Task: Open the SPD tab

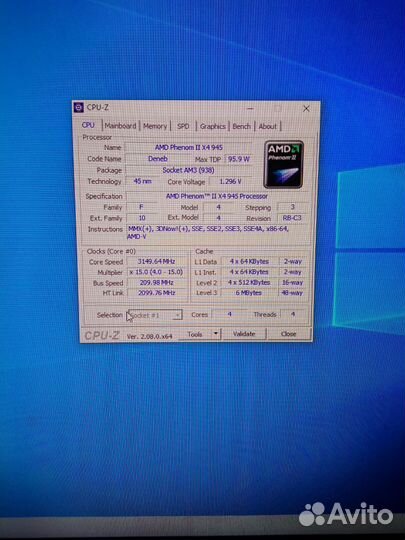Action: pos(183,126)
